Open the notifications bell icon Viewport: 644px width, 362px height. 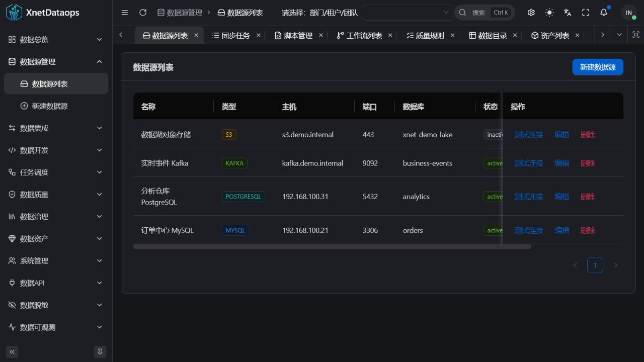tap(604, 13)
